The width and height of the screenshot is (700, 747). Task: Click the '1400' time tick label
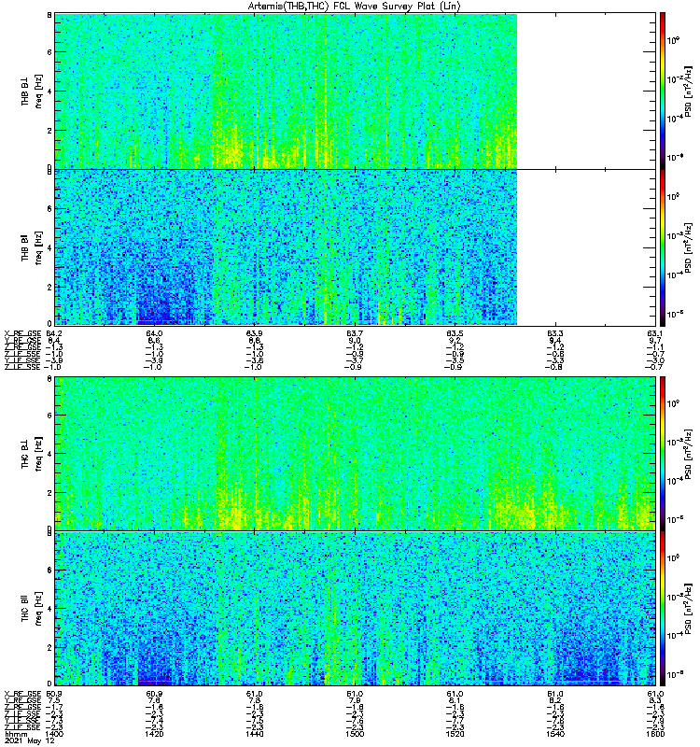tap(55, 734)
